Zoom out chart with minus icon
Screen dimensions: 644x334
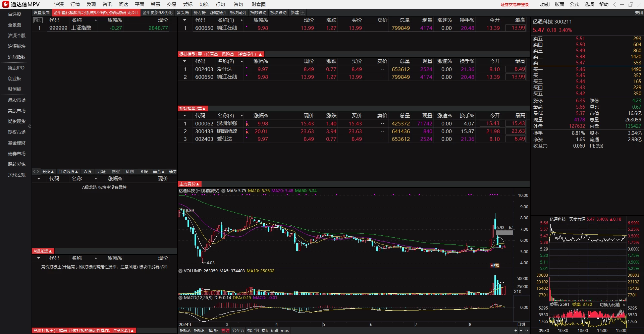(521, 331)
